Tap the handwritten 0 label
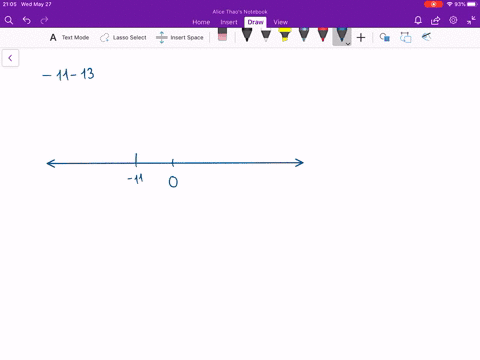This screenshot has width=480, height=360. point(173,182)
